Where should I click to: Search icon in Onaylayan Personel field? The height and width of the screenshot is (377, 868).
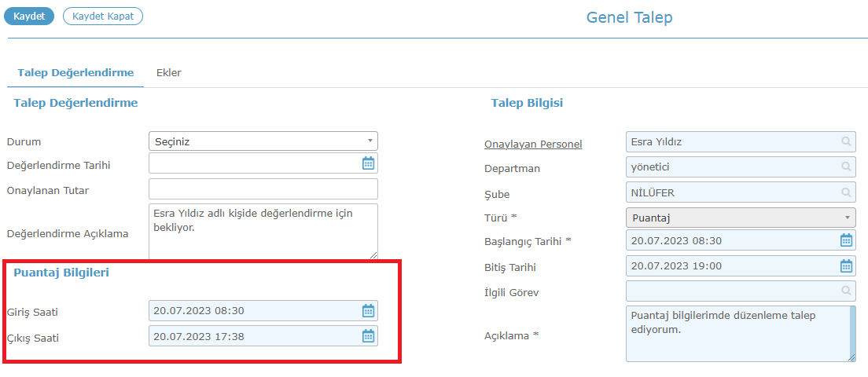[x=846, y=141]
